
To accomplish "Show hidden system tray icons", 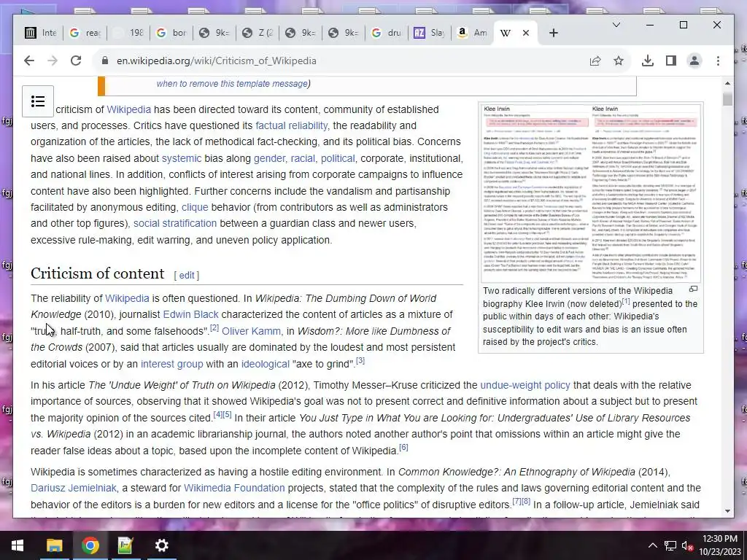I will point(653,545).
